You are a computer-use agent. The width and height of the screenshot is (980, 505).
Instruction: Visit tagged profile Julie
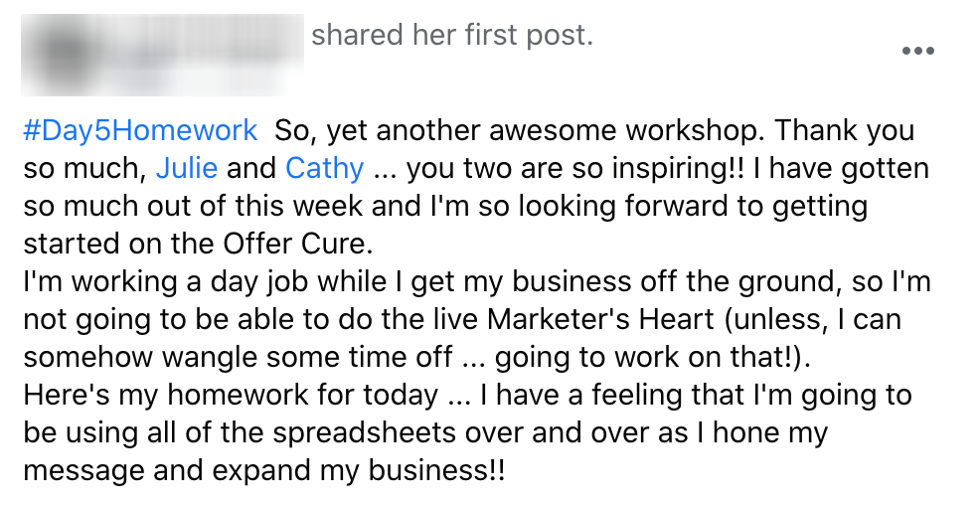(x=186, y=168)
